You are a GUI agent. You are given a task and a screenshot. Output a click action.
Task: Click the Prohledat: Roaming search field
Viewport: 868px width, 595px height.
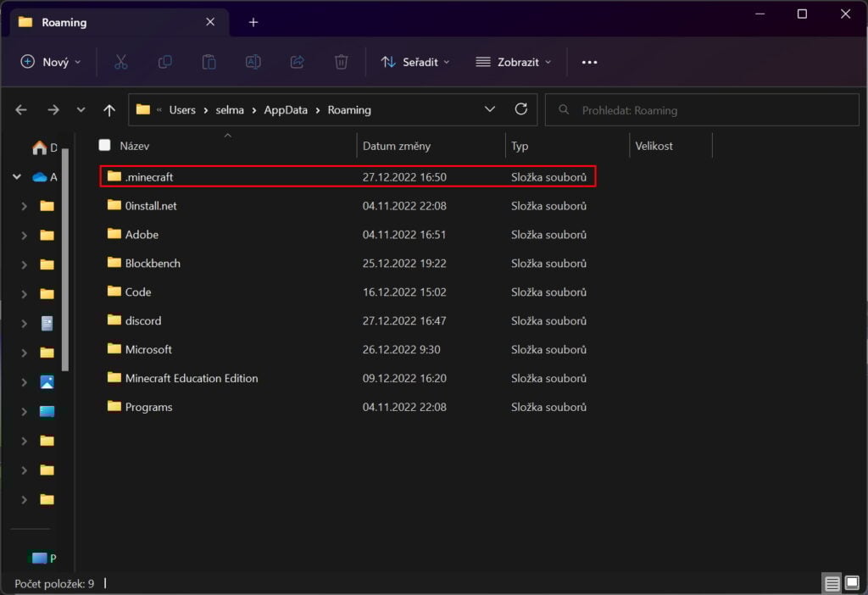point(704,110)
